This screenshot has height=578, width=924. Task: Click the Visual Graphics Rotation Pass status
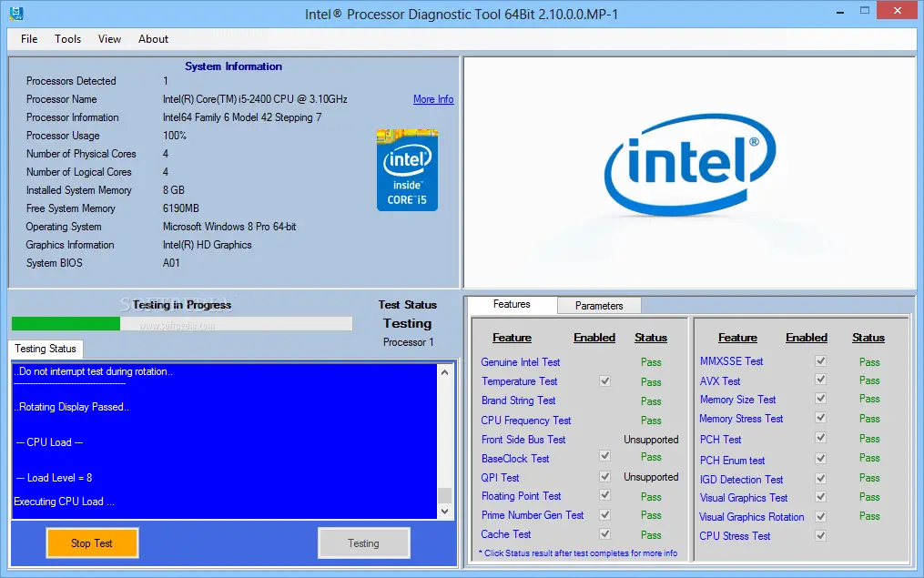coord(869,516)
